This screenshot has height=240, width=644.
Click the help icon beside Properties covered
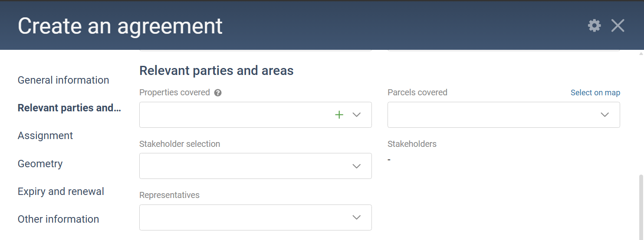[x=218, y=93]
